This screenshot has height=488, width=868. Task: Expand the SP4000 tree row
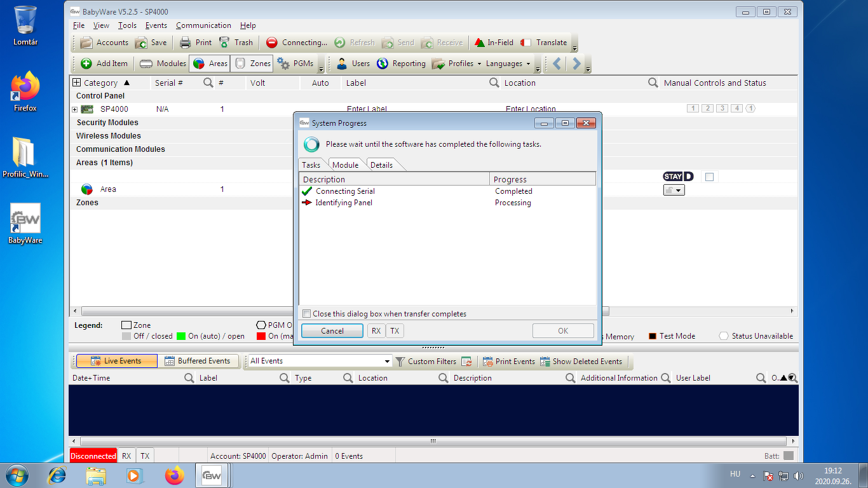click(x=74, y=109)
